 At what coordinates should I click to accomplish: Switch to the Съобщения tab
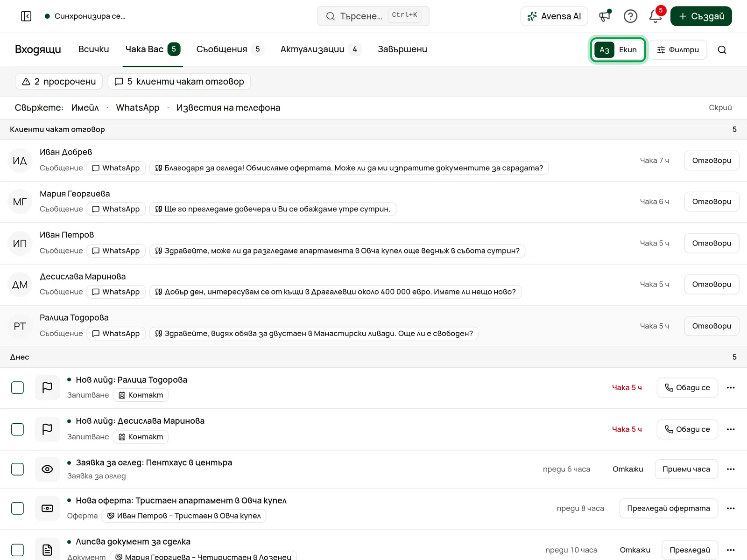(x=230, y=49)
